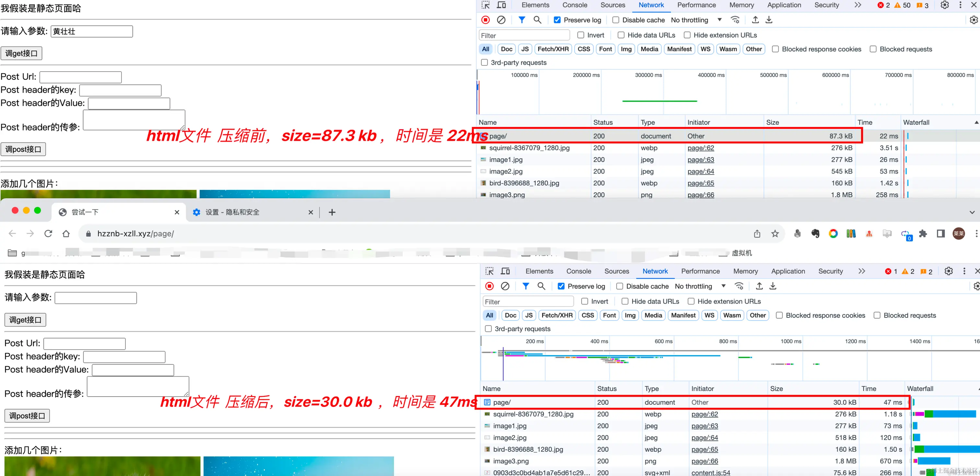Select the 设置 - 隐私和安全 browser tab
Image resolution: width=980 pixels, height=476 pixels.
coord(232,212)
